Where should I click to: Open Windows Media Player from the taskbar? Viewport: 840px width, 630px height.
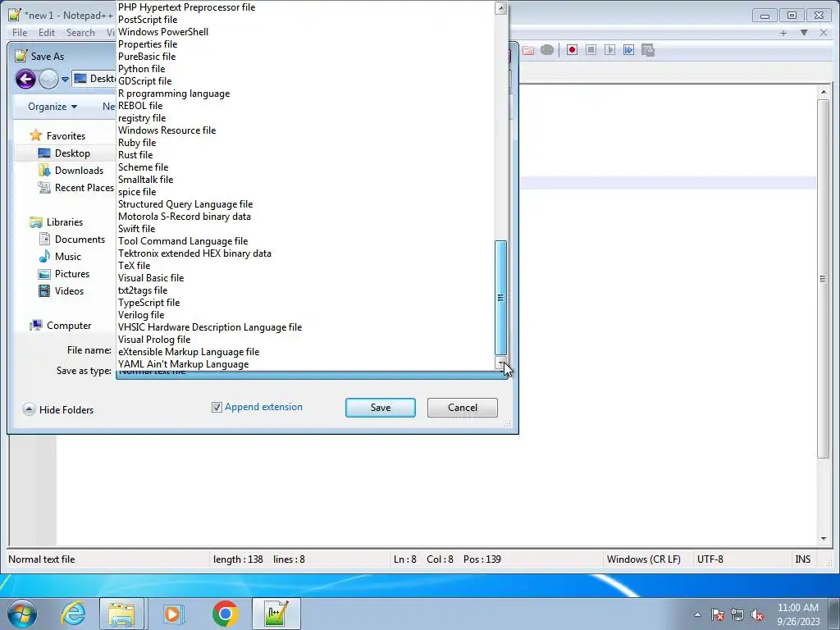click(173, 614)
